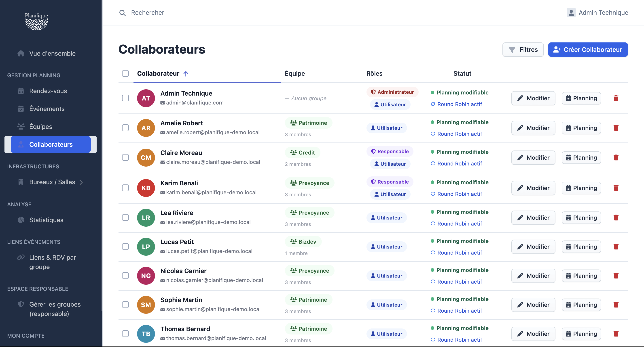644x347 pixels.
Task: Click the Administrateur role badge
Action: pos(392,92)
